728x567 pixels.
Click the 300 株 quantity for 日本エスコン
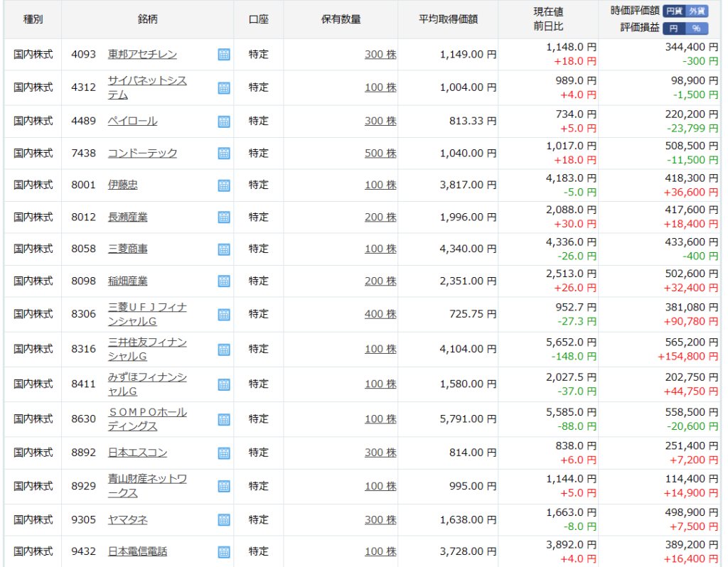[x=380, y=453]
